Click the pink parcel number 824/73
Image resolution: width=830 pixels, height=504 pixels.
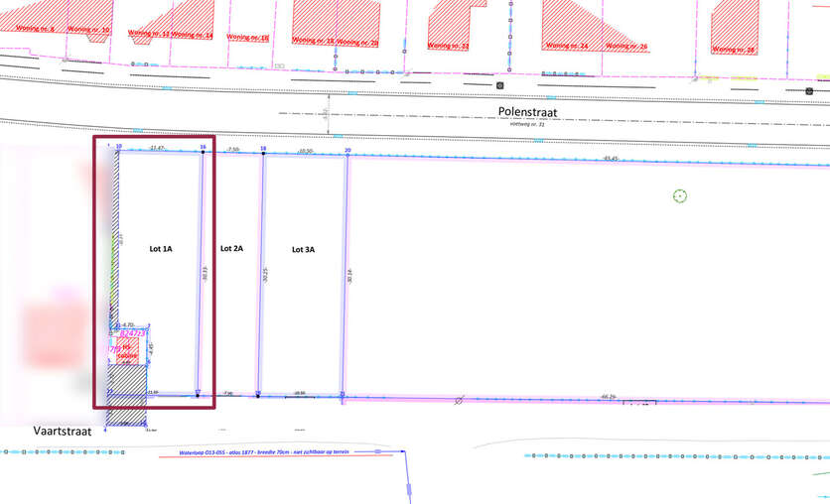click(x=131, y=333)
